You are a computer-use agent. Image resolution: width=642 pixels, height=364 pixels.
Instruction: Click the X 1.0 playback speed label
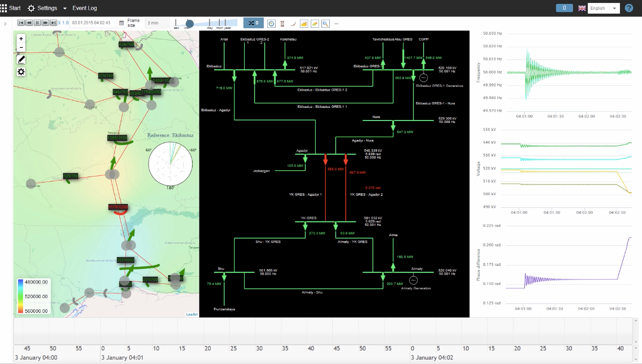coord(63,23)
